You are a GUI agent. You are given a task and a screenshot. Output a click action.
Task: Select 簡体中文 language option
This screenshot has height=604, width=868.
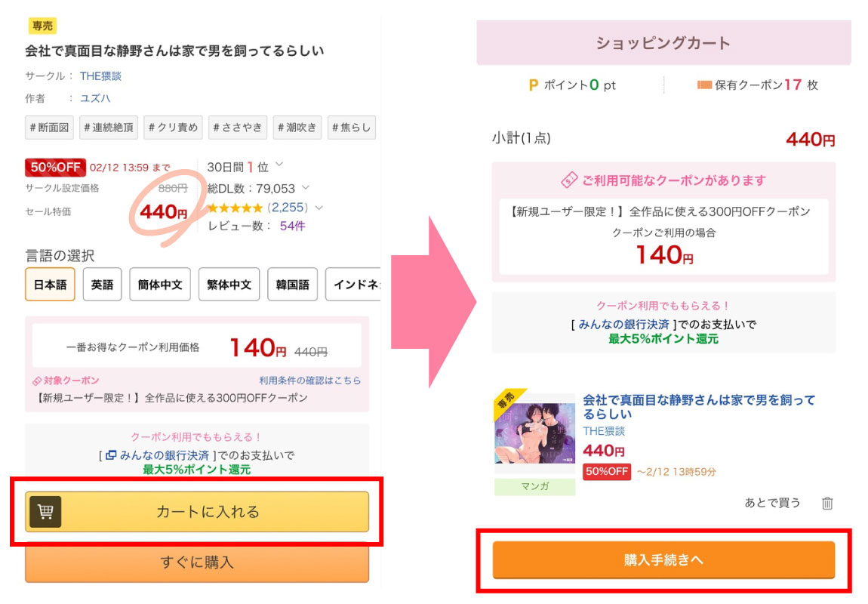[160, 285]
